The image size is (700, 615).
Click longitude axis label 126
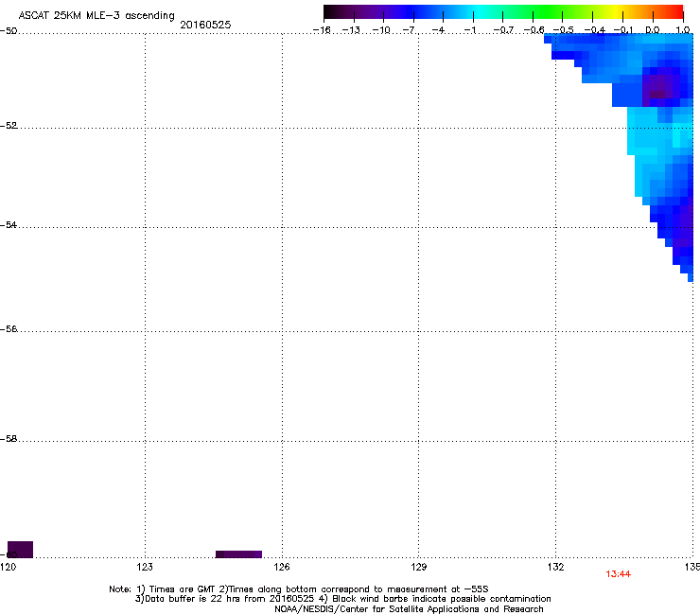coord(282,567)
